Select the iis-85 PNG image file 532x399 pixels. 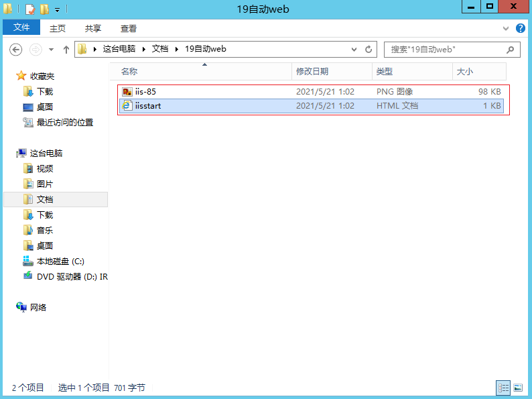(x=145, y=91)
